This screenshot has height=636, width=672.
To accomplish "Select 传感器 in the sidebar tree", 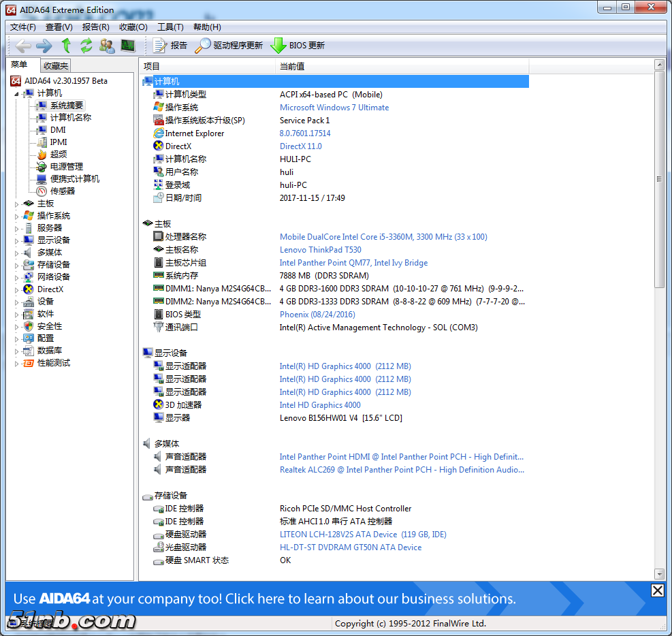I will pos(63,191).
